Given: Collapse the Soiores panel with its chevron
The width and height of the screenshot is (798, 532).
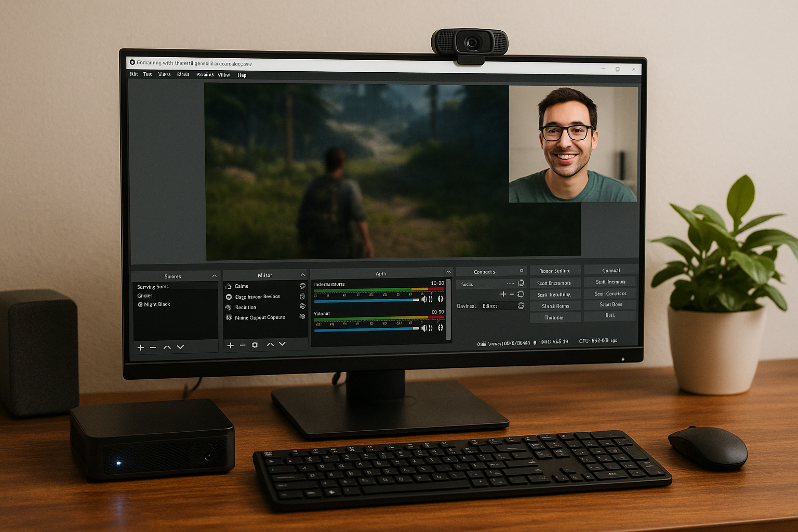Looking at the screenshot, I should tap(214, 275).
